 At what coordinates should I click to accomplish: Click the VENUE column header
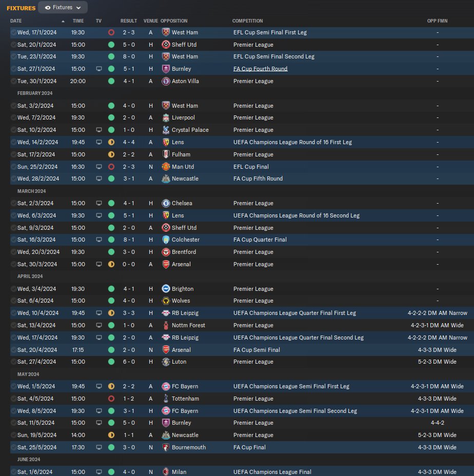tap(151, 21)
